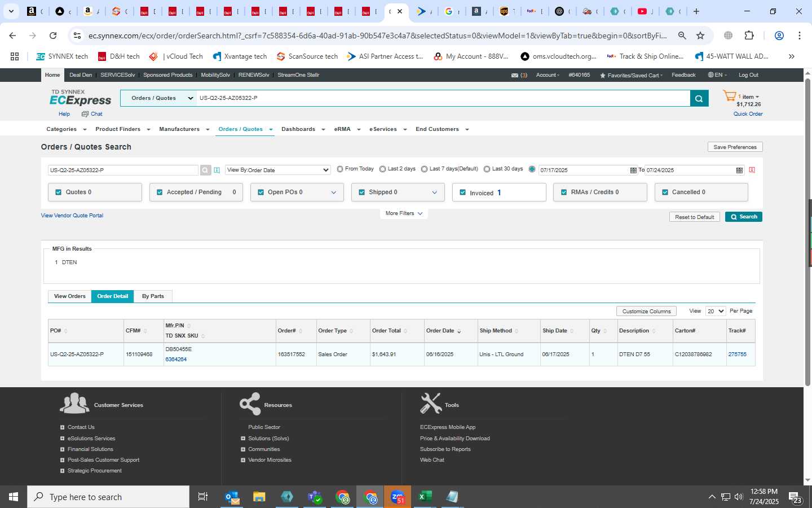Toggle the Accepted / Pending checkbox

[160, 192]
